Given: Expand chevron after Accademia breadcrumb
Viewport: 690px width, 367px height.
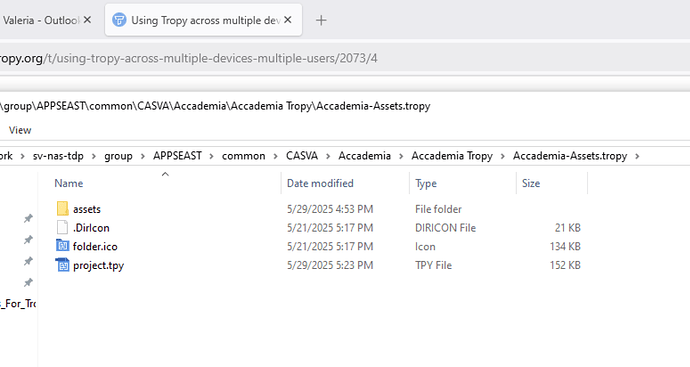Looking at the screenshot, I should [x=401, y=156].
